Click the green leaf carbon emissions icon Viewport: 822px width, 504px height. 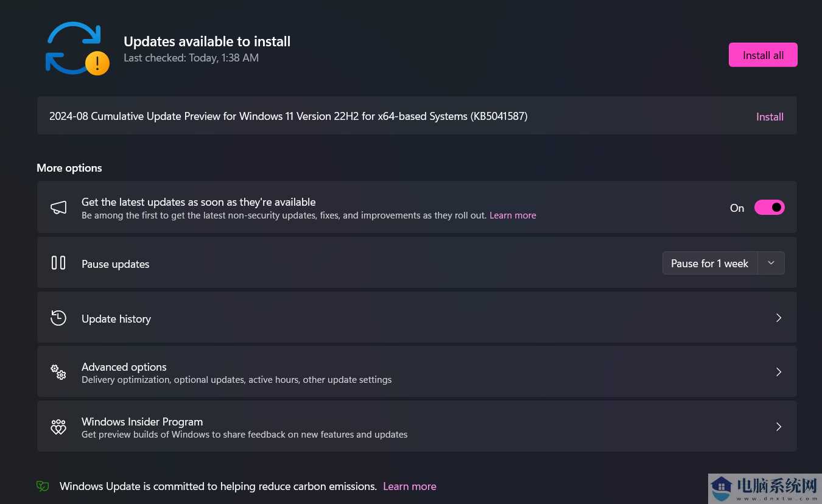pyautogui.click(x=43, y=486)
